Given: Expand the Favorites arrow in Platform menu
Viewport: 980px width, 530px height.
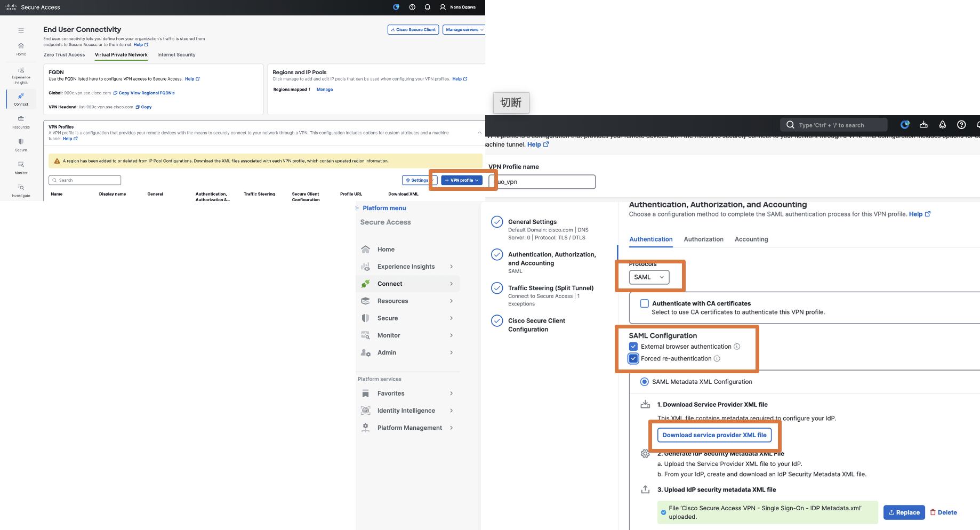Looking at the screenshot, I should point(452,394).
